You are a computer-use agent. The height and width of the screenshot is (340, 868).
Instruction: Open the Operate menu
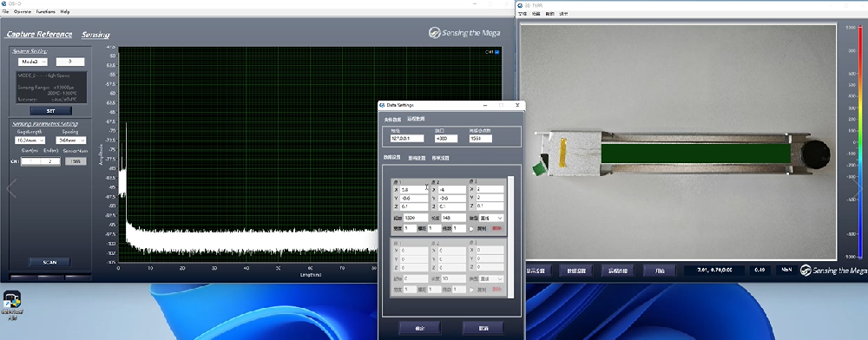click(23, 11)
